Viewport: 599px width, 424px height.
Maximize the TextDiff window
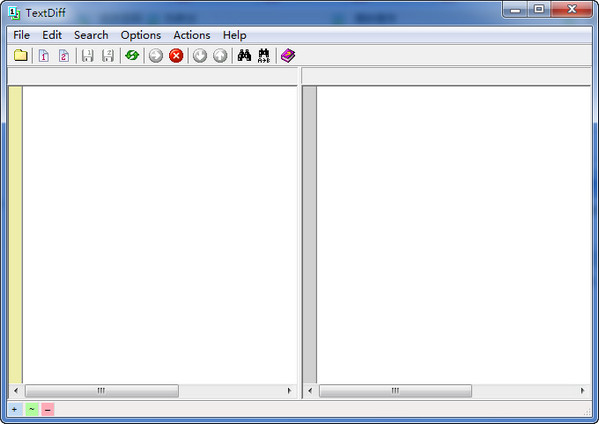click(539, 10)
